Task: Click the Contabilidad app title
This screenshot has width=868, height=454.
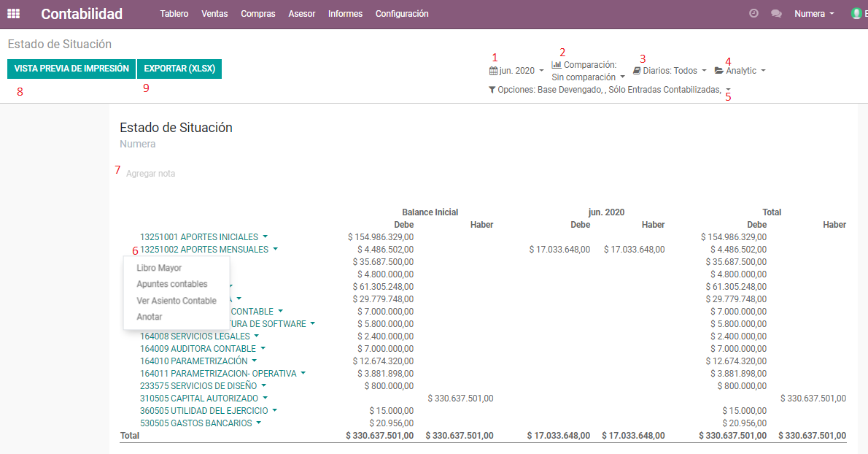Action: [82, 14]
